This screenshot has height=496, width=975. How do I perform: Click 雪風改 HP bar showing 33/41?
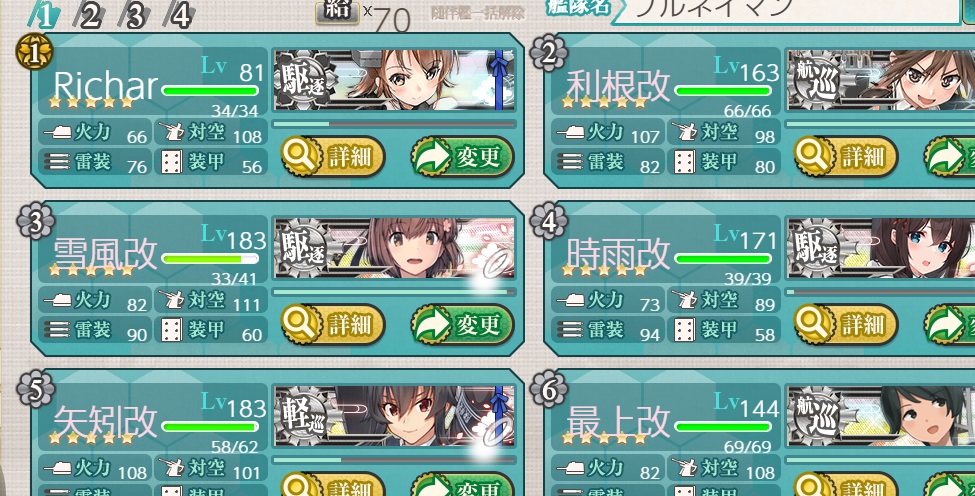coord(210,259)
